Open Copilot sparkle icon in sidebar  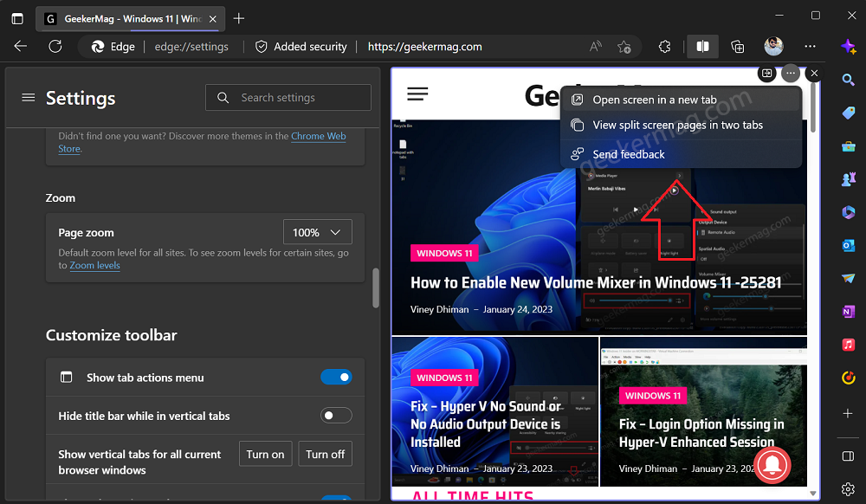coord(849,47)
